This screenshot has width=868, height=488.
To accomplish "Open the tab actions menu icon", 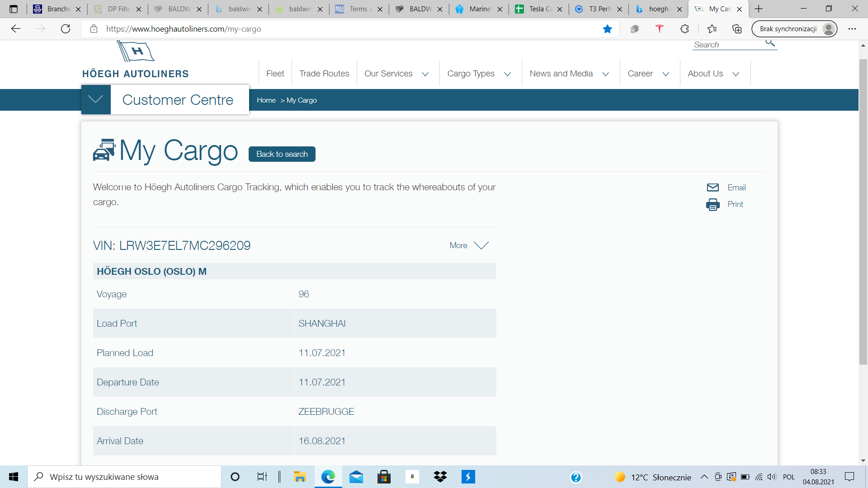I will click(x=14, y=9).
